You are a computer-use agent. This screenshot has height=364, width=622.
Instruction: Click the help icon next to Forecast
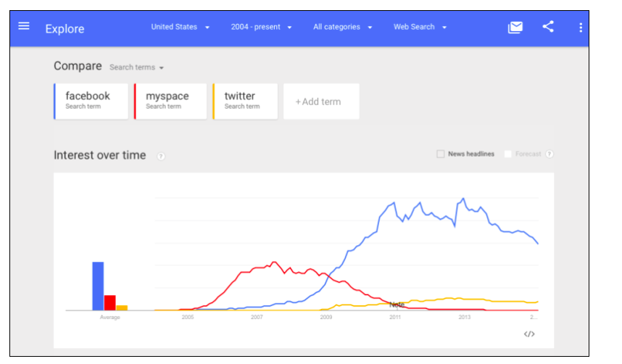(x=550, y=154)
